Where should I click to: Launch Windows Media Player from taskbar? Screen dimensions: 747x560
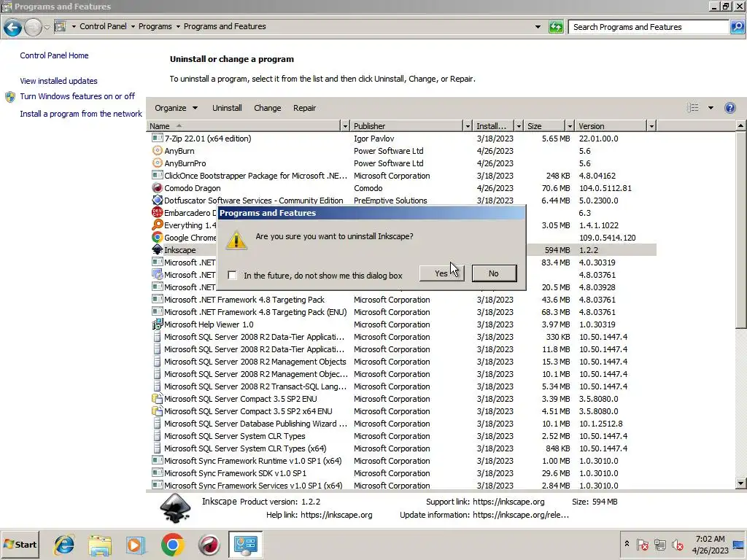coord(136,545)
